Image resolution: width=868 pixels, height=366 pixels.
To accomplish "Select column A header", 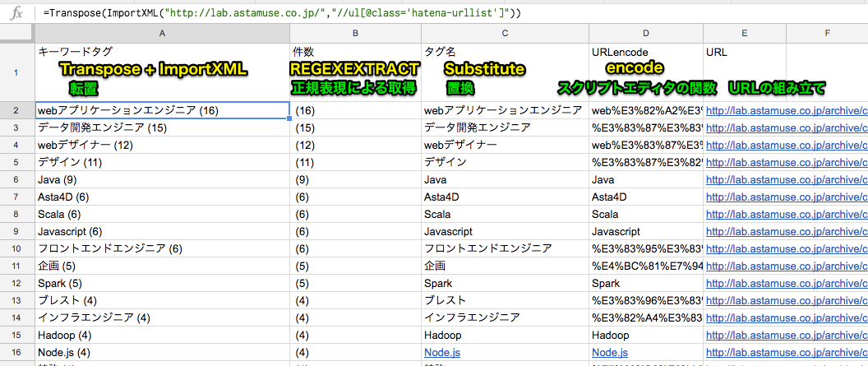I will pos(162,33).
